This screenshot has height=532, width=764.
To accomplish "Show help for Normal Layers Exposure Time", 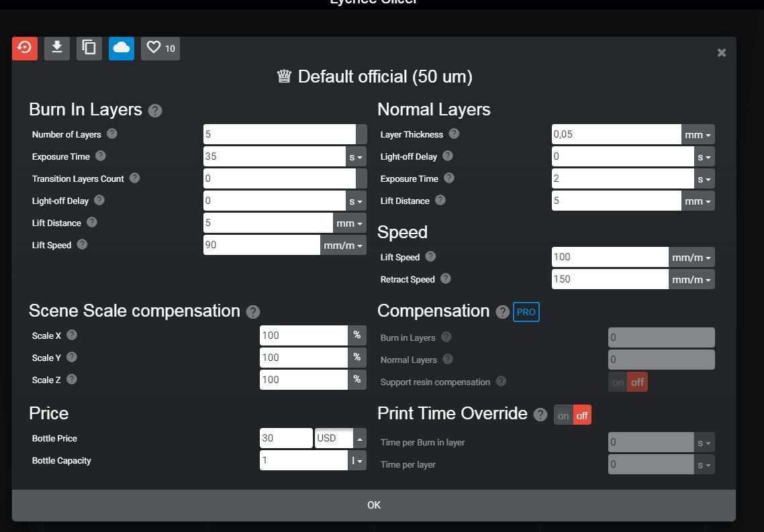I will pos(449,178).
